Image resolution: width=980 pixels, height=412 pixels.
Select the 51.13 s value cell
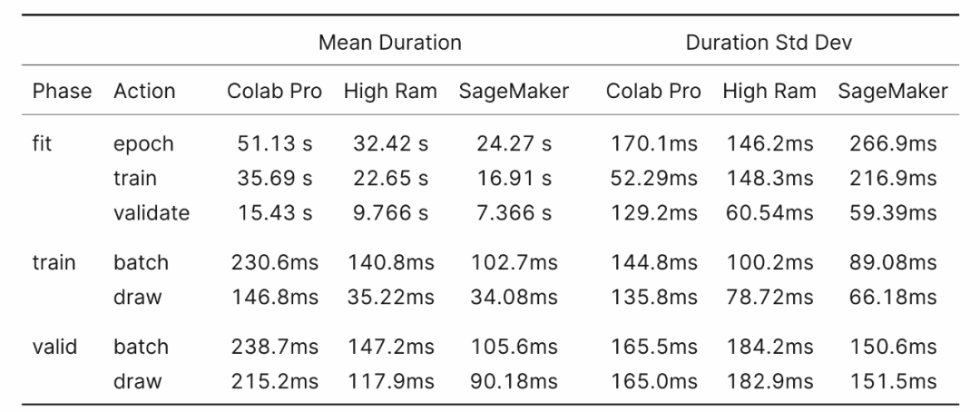click(274, 143)
